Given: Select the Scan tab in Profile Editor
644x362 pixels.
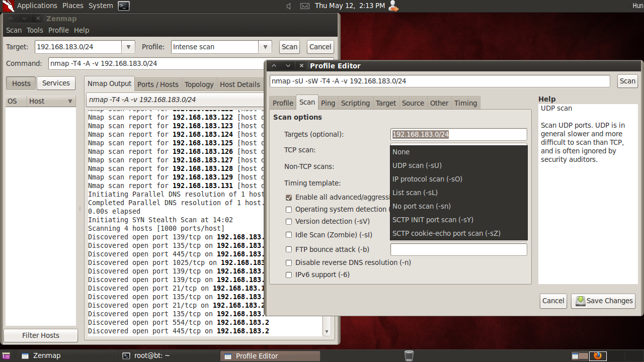Looking at the screenshot, I should pyautogui.click(x=307, y=102).
